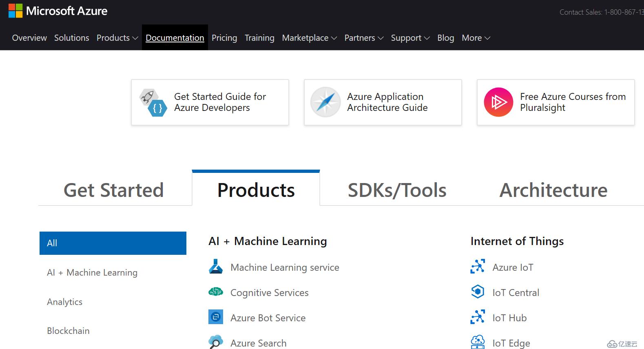The width and height of the screenshot is (644, 349).
Task: Expand the Support dropdown chevron
Action: (x=427, y=38)
